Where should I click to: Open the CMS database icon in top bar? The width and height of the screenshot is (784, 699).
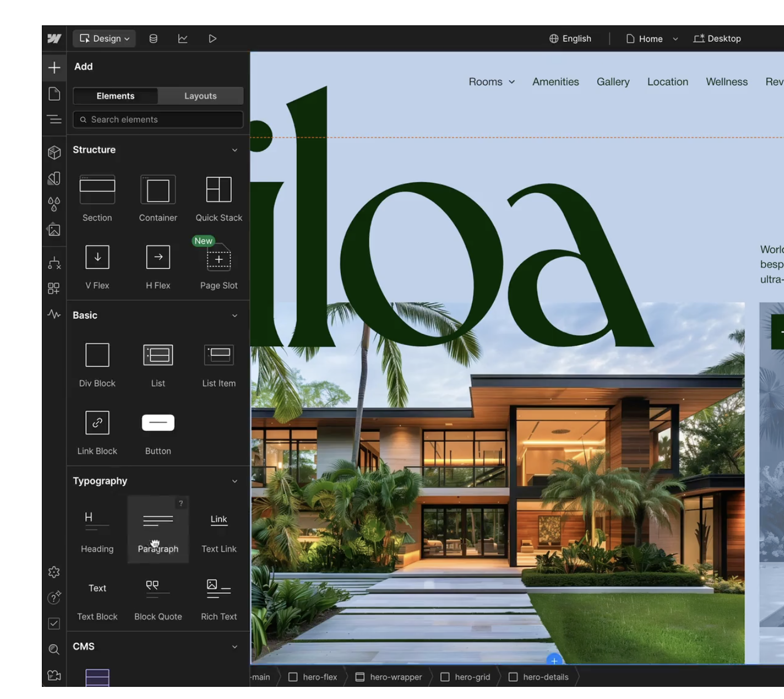pos(154,39)
